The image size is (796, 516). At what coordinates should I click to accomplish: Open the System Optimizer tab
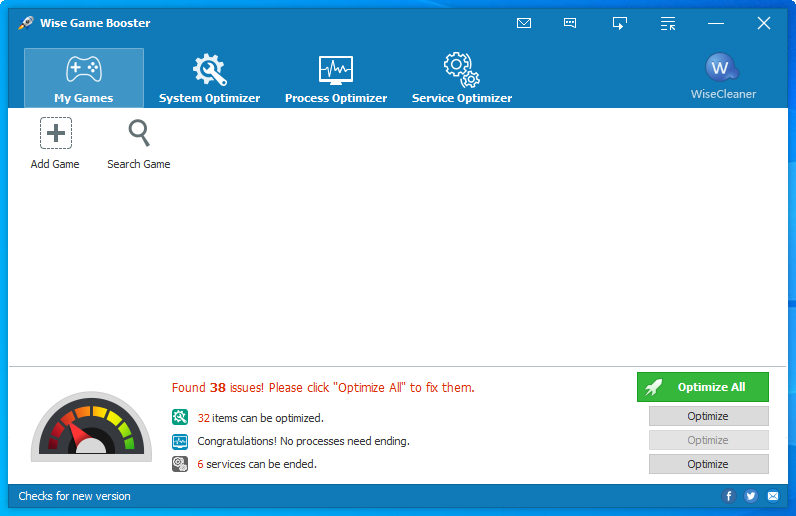pos(209,78)
